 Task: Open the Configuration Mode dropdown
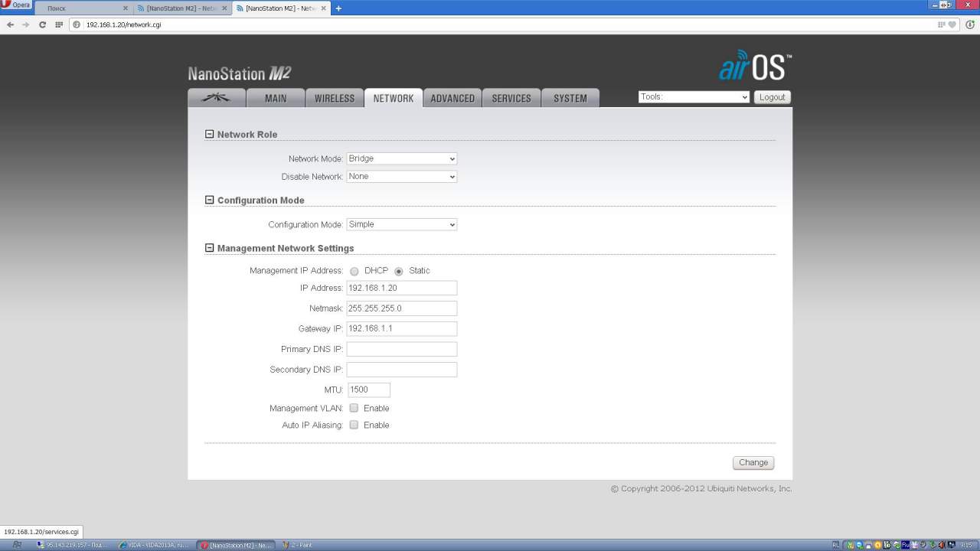(402, 224)
